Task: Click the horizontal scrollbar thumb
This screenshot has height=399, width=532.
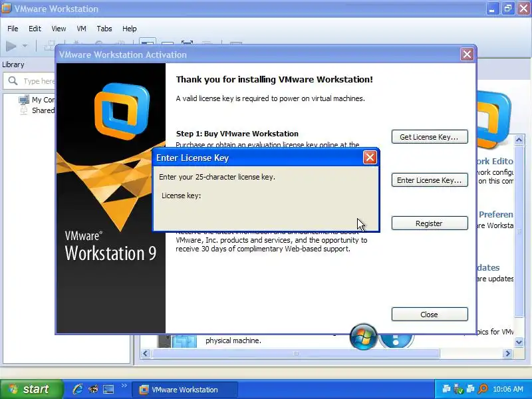Action: point(296,354)
